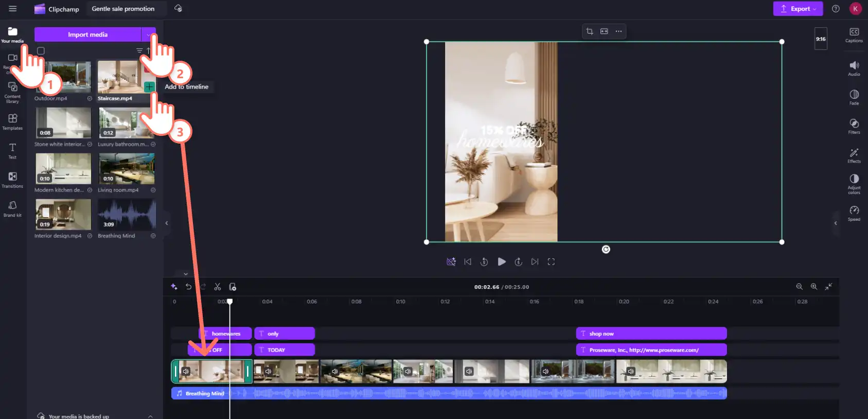The width and height of the screenshot is (868, 419).
Task: Edit the project title Gentle sale promotion
Action: tap(123, 9)
